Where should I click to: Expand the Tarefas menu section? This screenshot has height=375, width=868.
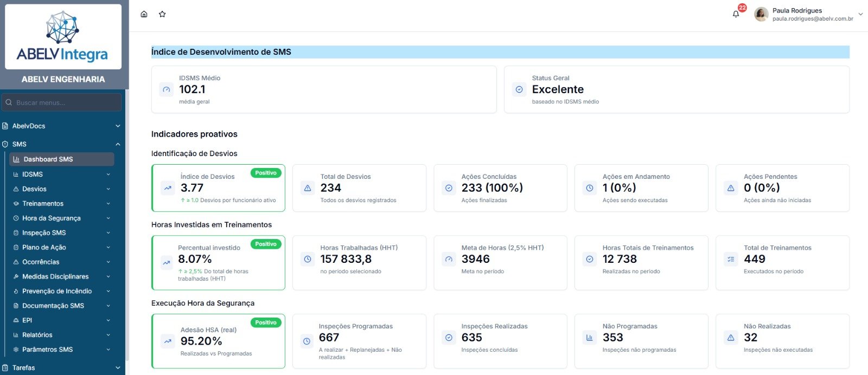coord(118,367)
